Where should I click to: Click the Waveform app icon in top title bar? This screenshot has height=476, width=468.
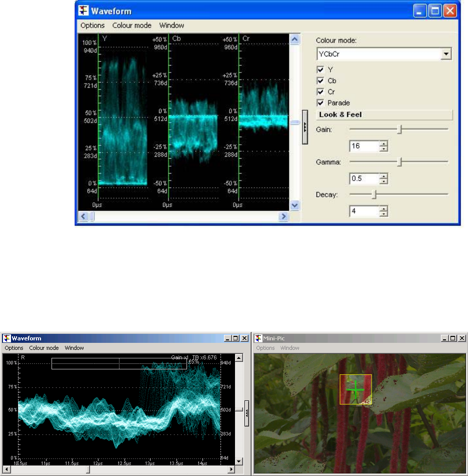84,10
